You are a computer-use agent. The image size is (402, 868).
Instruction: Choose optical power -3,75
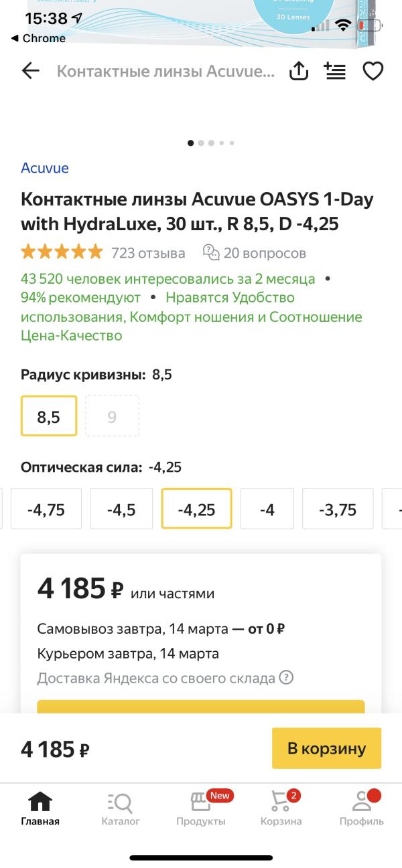point(338,509)
